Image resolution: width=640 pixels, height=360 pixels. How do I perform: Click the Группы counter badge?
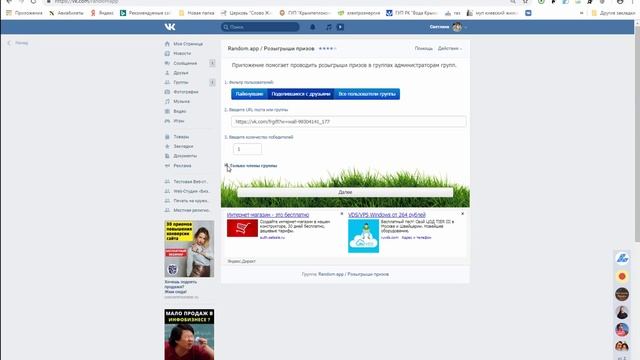click(212, 82)
